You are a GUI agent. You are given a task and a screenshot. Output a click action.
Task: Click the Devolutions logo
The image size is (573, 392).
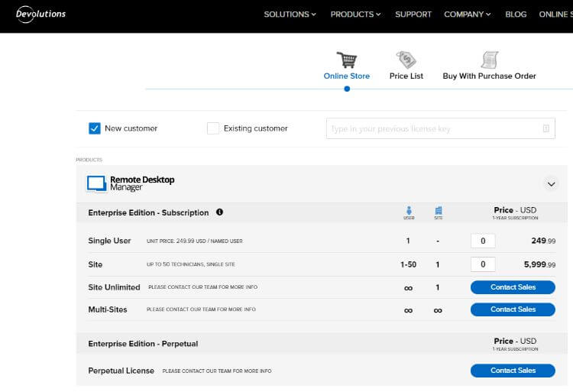(x=40, y=14)
